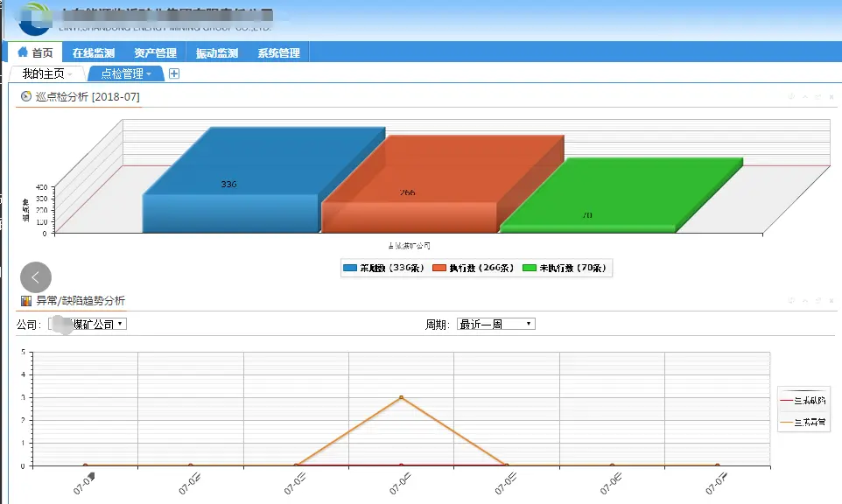842x504 pixels.
Task: Open the 系统管理 menu
Action: click(x=278, y=52)
